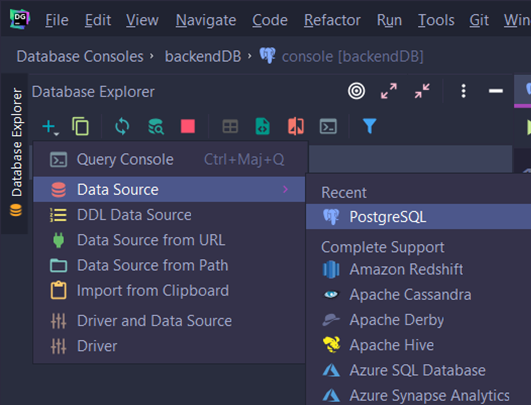This screenshot has width=531, height=405.
Task: Click the Duplicate data source icon
Action: click(80, 127)
